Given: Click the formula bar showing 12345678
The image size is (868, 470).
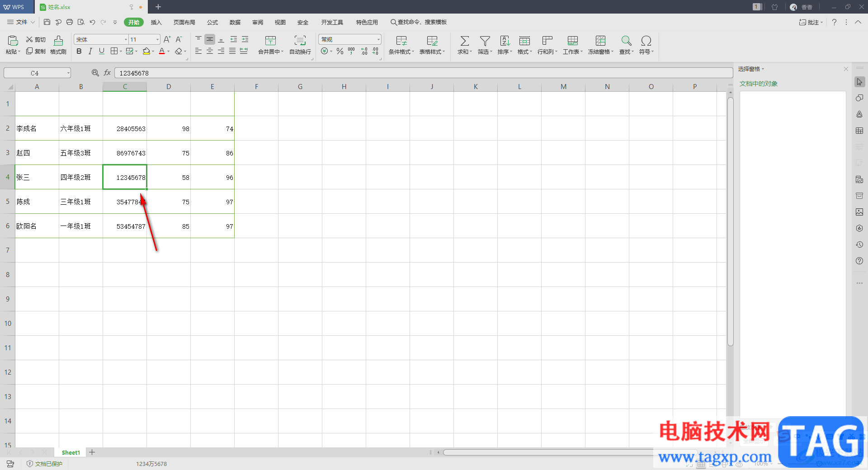Looking at the screenshot, I should pyautogui.click(x=423, y=73).
